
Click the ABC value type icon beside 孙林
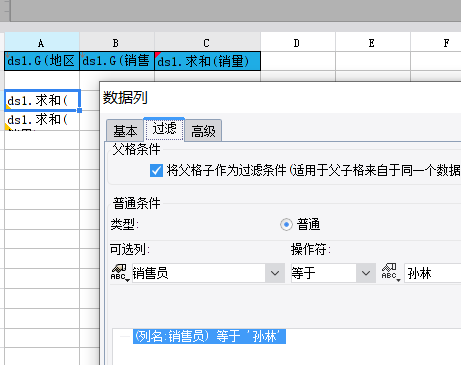390,273
